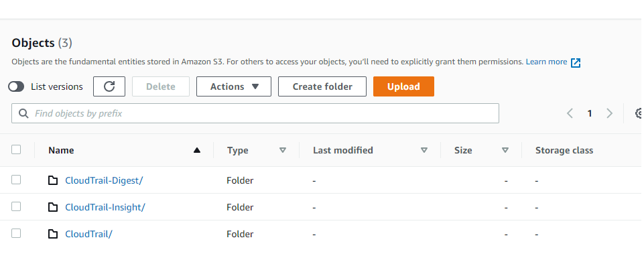Click the Create folder button
The height and width of the screenshot is (258, 644).
click(322, 86)
